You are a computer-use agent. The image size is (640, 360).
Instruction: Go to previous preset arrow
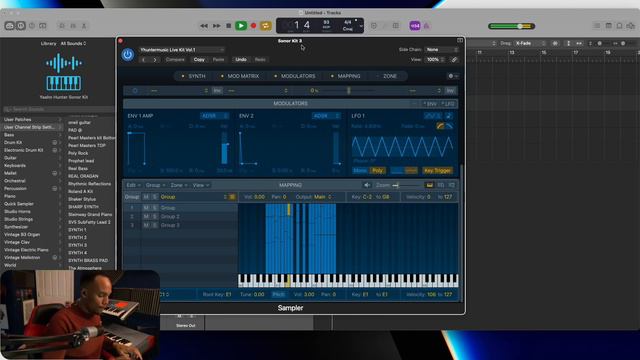point(144,60)
